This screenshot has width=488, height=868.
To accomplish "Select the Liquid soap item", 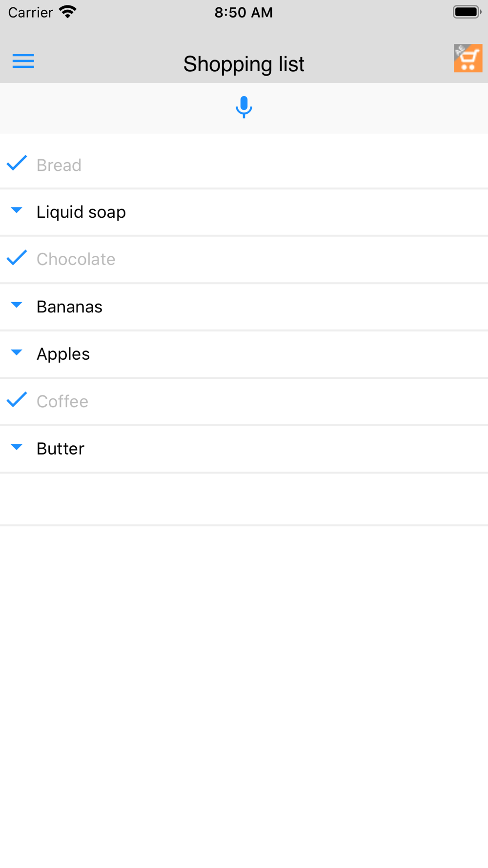I will coord(244,212).
